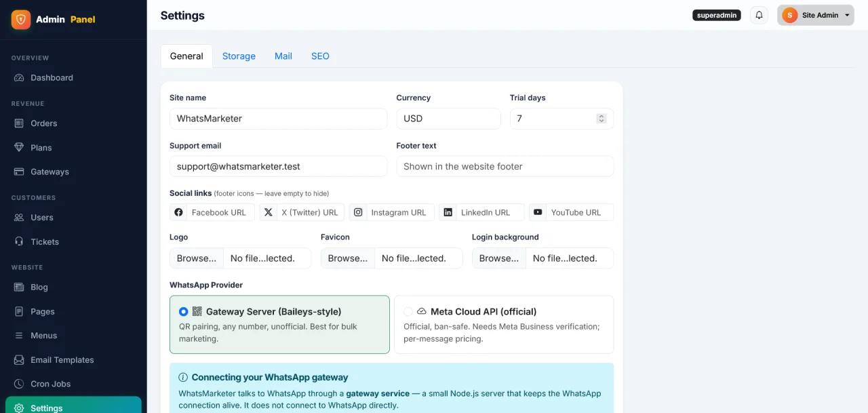This screenshot has height=413, width=868.
Task: Switch to the Storage tab
Action: pos(239,56)
